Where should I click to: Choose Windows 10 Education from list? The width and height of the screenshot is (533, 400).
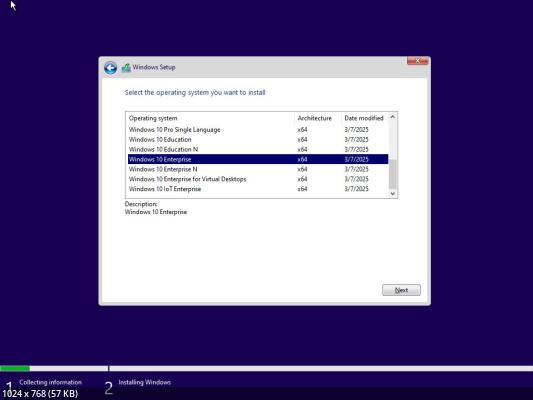click(x=258, y=139)
